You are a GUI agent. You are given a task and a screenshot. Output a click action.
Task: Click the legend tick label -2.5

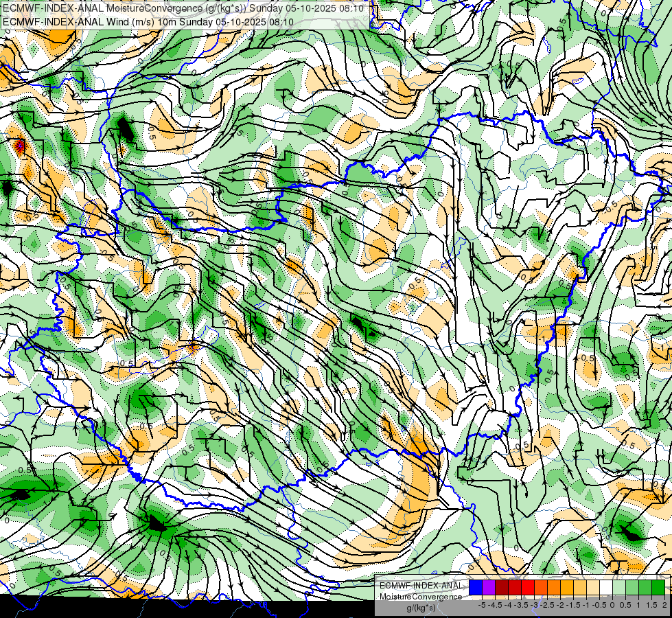click(x=547, y=605)
